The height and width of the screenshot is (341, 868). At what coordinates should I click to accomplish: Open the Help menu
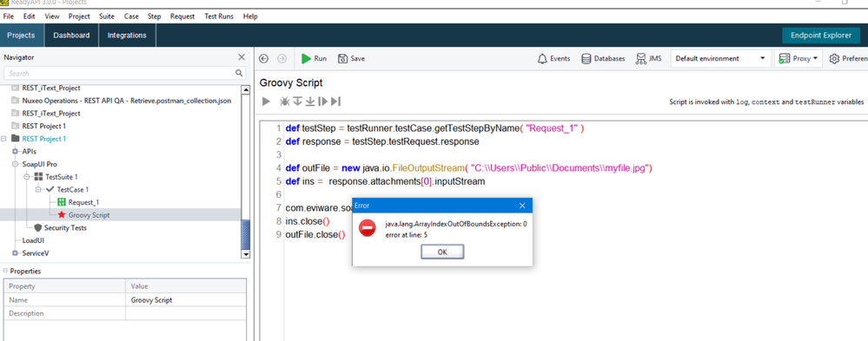pyautogui.click(x=250, y=16)
